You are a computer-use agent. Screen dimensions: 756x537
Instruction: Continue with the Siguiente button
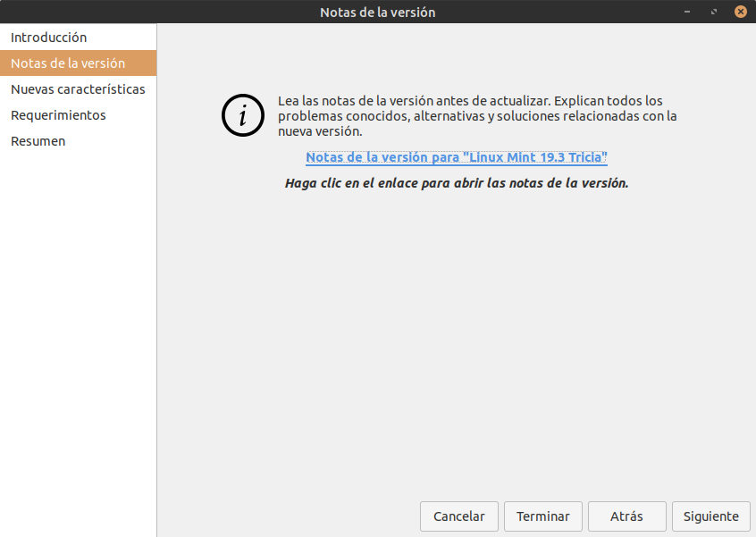pyautogui.click(x=710, y=516)
